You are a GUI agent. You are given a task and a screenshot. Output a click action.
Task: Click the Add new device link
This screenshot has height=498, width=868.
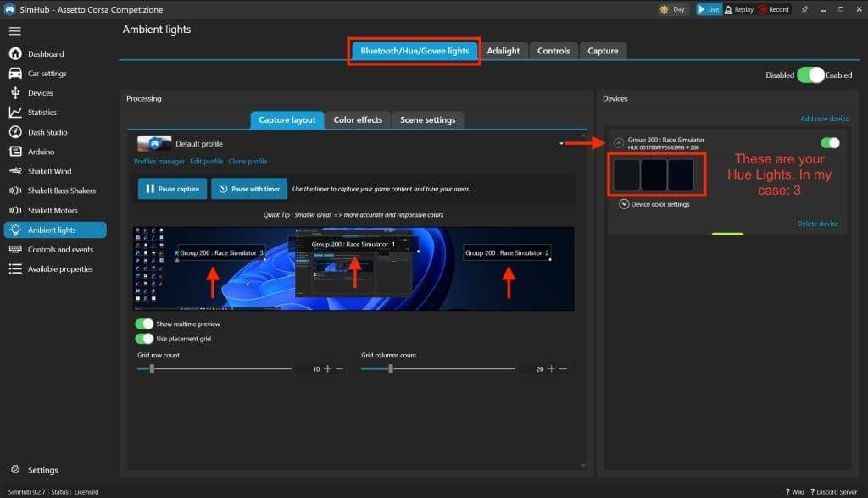[x=824, y=119]
